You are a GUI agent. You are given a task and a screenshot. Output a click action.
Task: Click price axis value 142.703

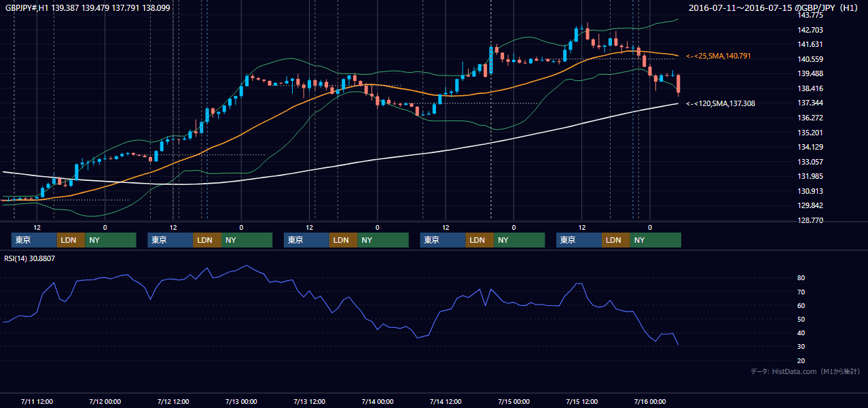point(811,30)
